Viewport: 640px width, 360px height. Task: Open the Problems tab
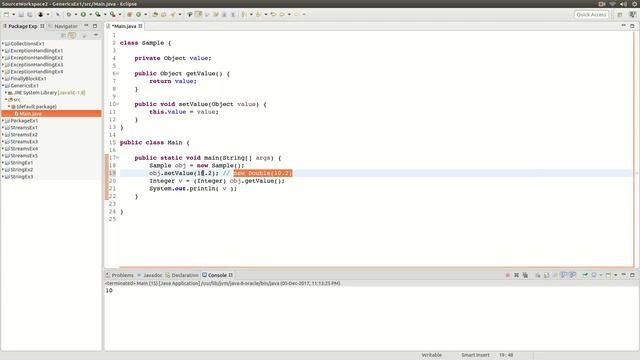tap(120, 275)
